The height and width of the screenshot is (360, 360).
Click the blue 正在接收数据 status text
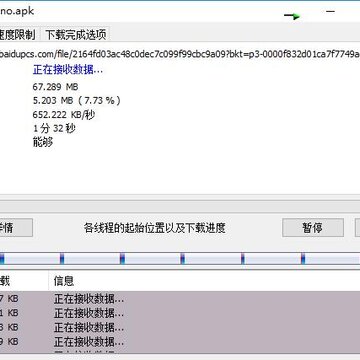coord(68,70)
